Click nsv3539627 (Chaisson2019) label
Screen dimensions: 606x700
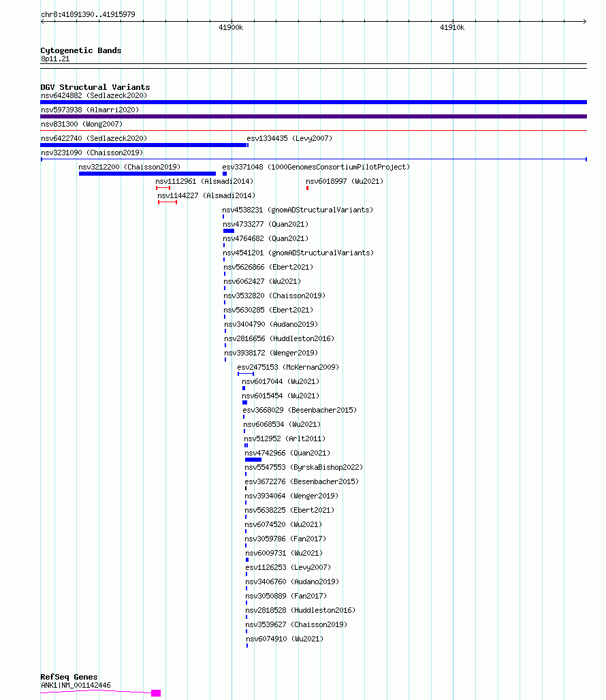coord(296,624)
